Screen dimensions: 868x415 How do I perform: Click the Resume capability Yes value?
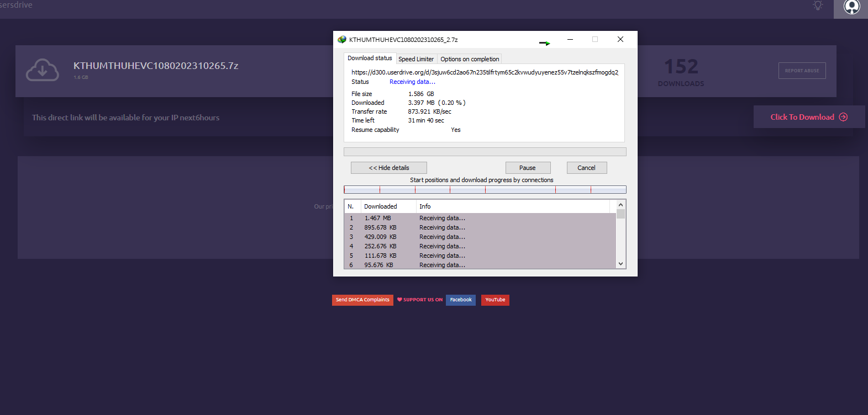point(456,130)
